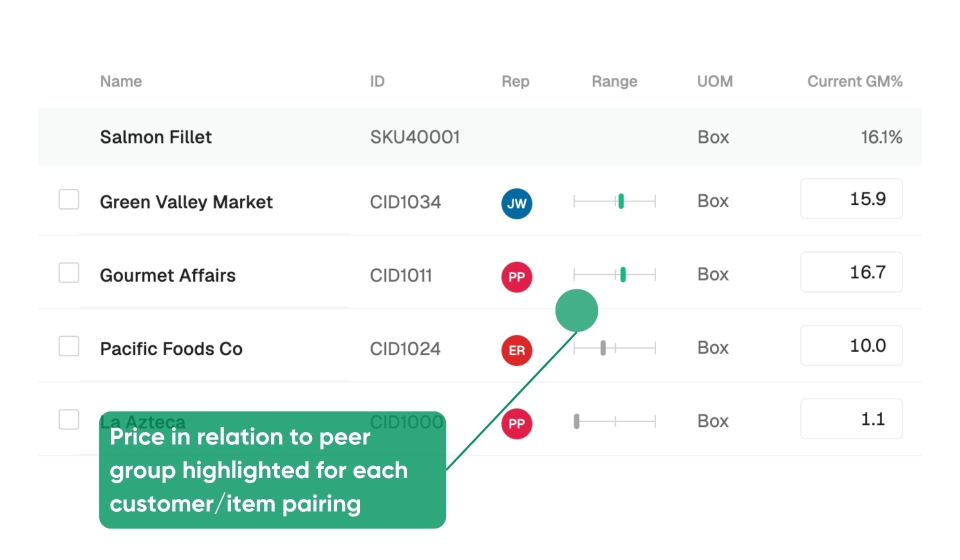Sort by the Current GM% column header
The height and width of the screenshot is (560, 960).
point(854,81)
